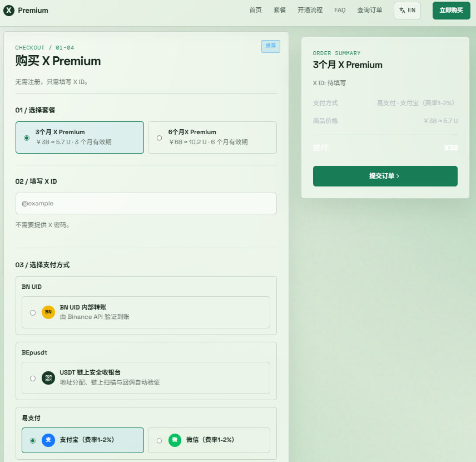The height and width of the screenshot is (462, 476).
Task: Choose USDT 链上安全收银台 radio option
Action: click(x=33, y=379)
